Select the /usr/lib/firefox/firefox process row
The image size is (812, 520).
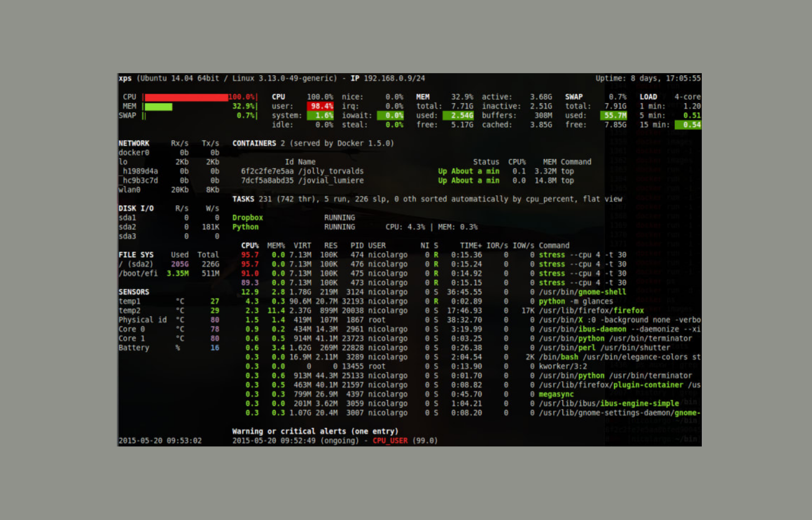[442, 311]
